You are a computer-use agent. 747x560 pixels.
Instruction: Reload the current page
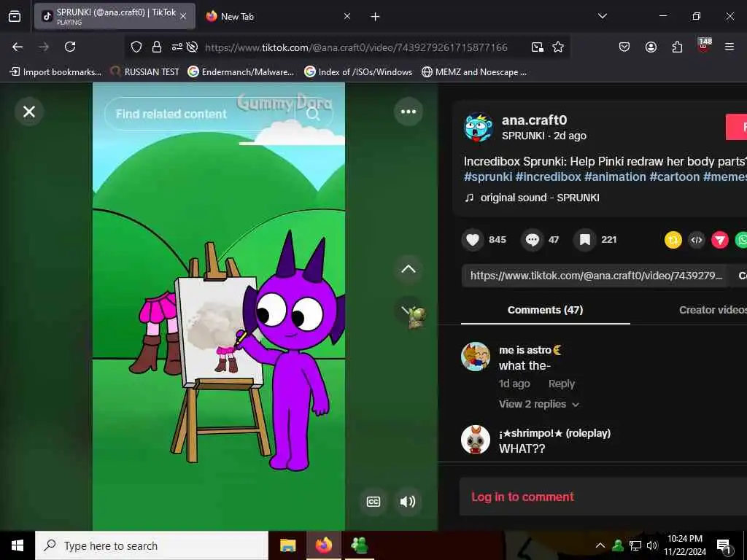70,47
